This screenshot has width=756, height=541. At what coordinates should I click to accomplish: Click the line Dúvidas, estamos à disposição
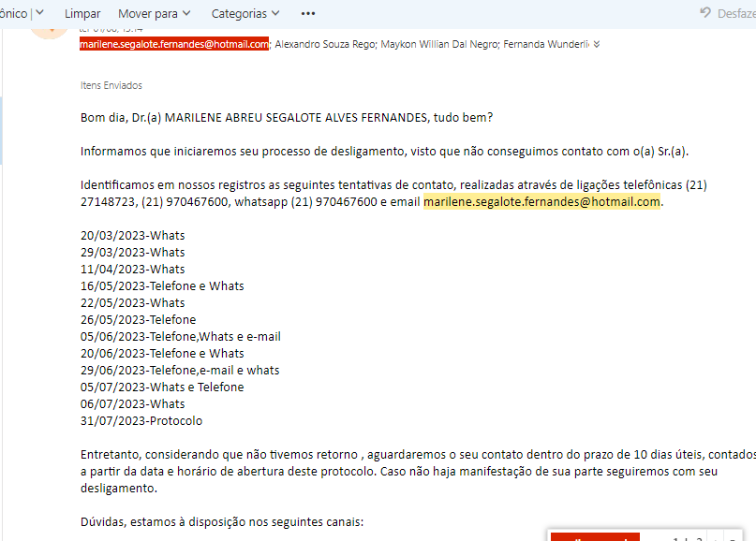click(222, 522)
